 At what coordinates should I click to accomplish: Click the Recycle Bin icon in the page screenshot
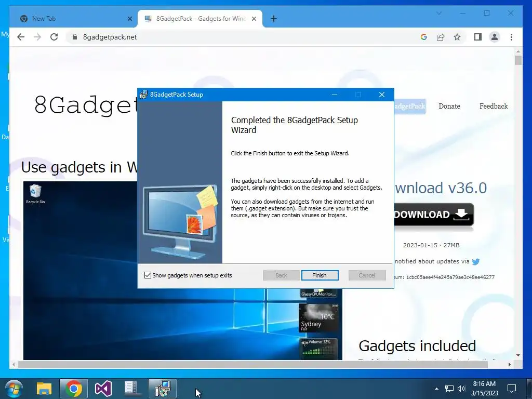[x=35, y=194]
